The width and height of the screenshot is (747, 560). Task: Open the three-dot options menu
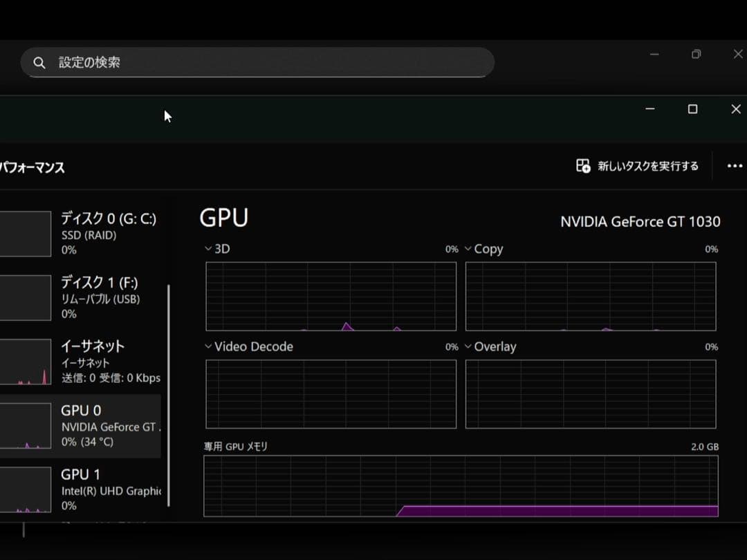[735, 166]
